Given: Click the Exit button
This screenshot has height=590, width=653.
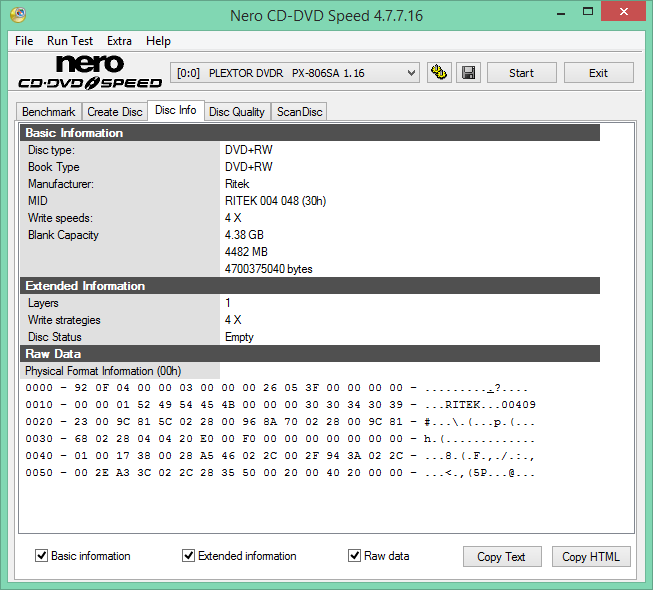Looking at the screenshot, I should point(598,73).
